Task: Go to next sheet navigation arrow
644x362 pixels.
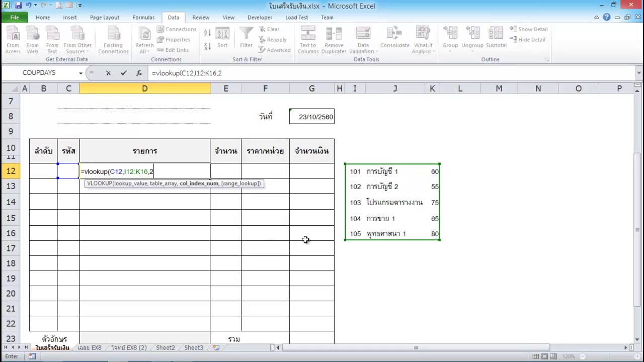Action: pos(20,347)
